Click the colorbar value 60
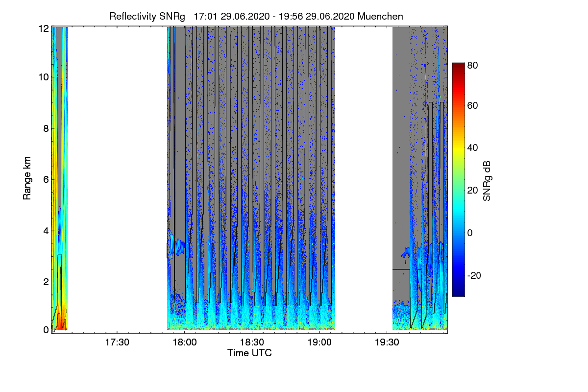Viewport: 588px width, 392px height. click(x=473, y=105)
